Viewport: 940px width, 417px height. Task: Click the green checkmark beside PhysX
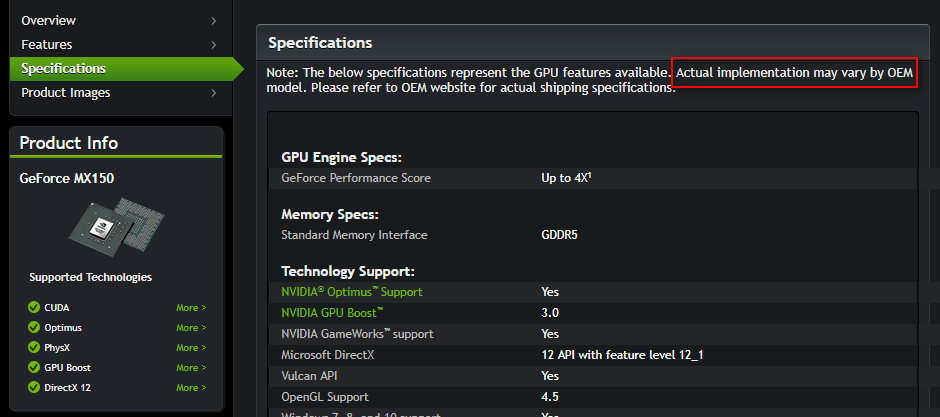[34, 348]
